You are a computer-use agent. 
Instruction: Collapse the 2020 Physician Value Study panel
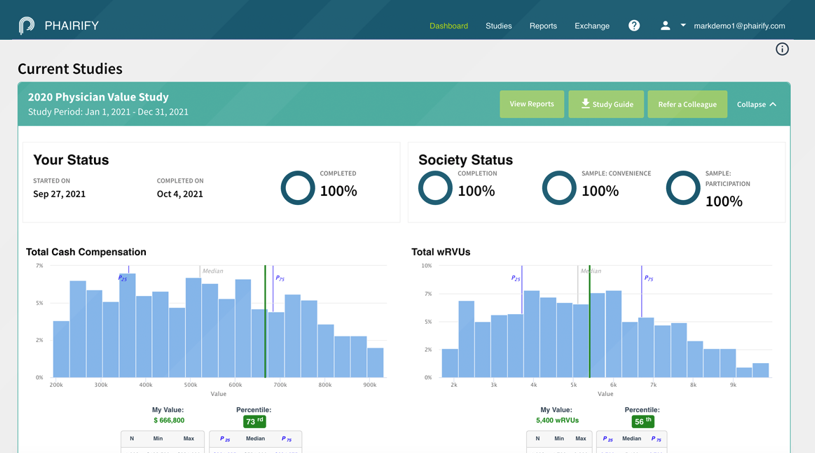pyautogui.click(x=756, y=104)
